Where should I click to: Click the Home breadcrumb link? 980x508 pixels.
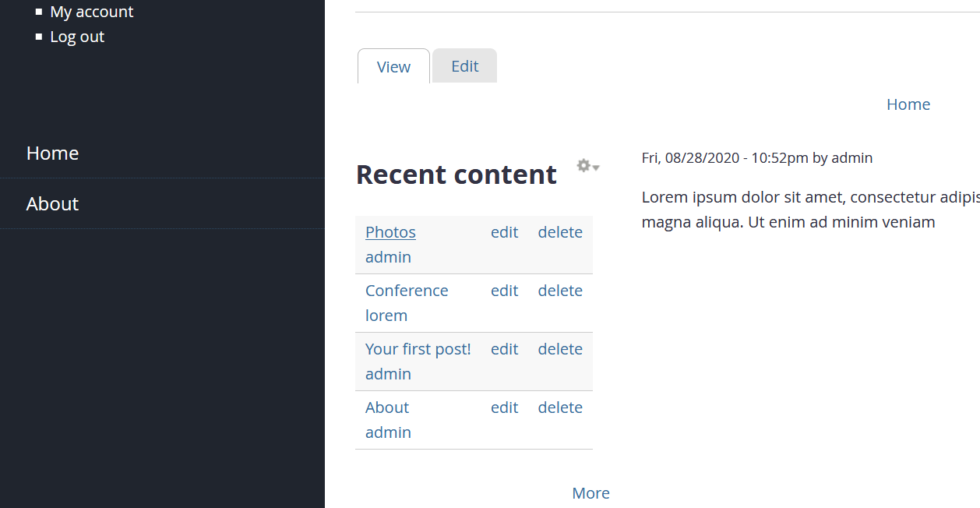click(908, 104)
